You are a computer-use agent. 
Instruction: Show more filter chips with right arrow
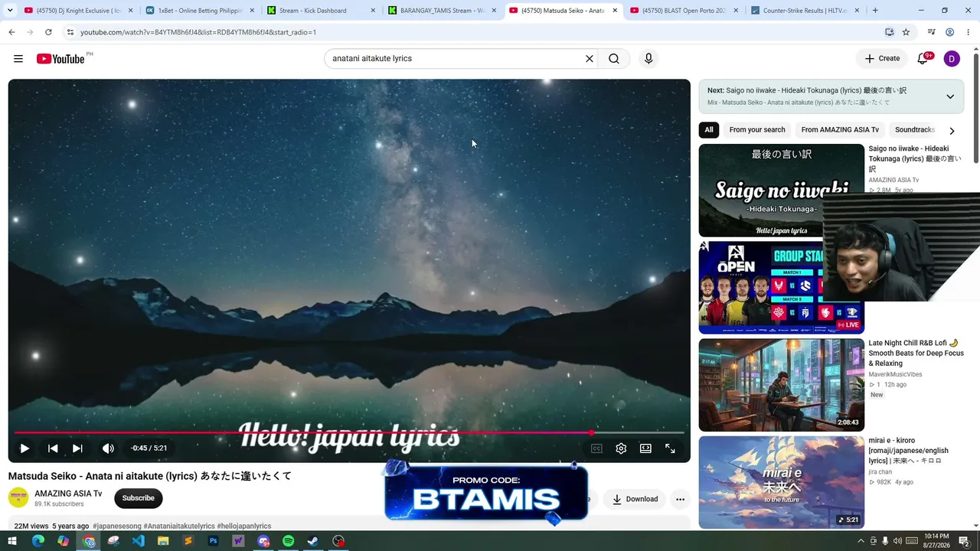[952, 131]
